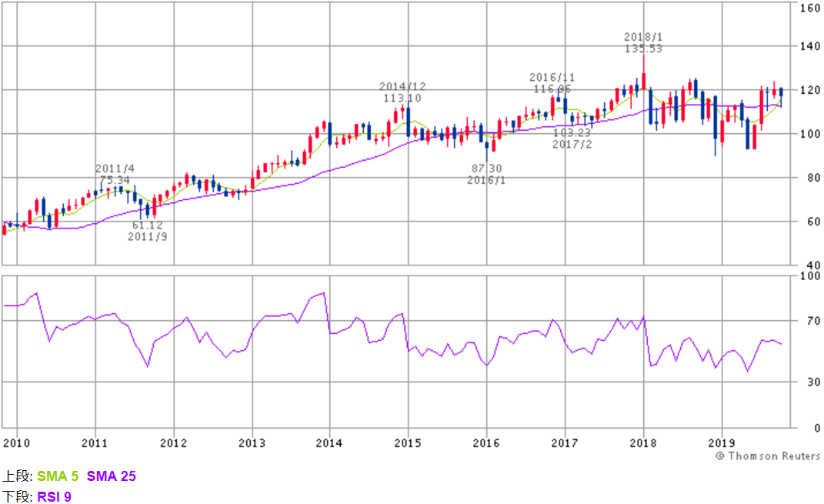Click the 2011 x-axis year label

[x=95, y=443]
